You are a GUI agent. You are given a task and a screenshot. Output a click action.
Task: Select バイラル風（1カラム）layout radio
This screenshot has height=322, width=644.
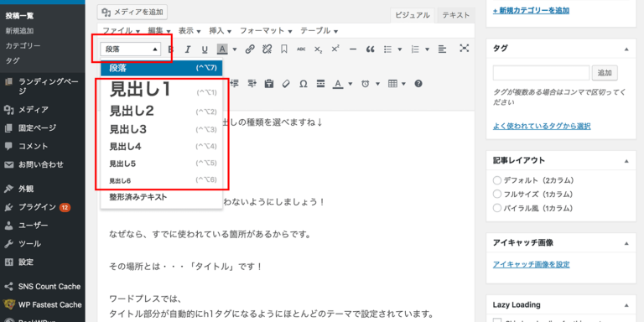(497, 208)
